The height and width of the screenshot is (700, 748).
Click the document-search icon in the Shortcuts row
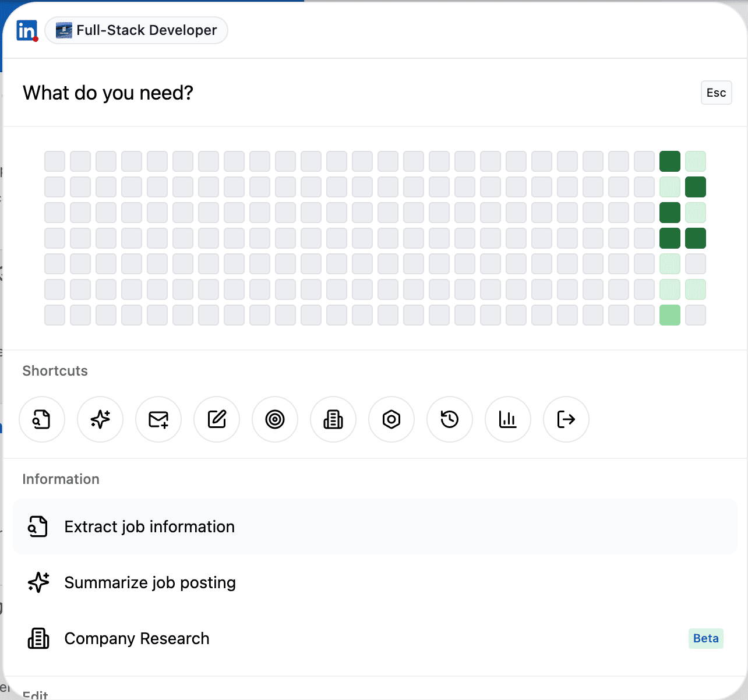(42, 419)
